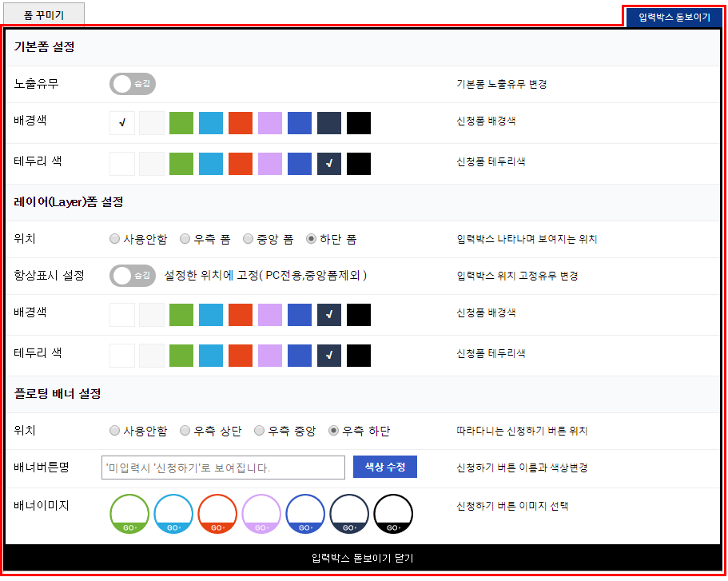Switch to 입력박스 돋보이기 tab

[674, 16]
